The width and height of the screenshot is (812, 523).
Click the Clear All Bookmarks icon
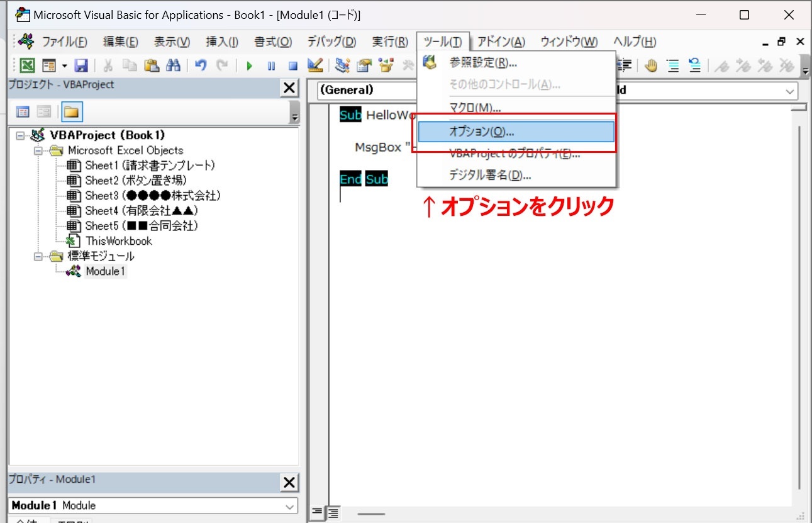coord(786,65)
